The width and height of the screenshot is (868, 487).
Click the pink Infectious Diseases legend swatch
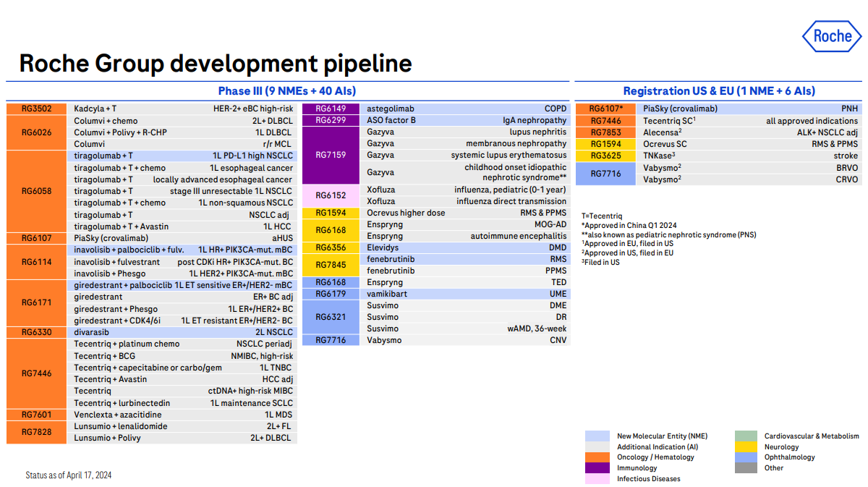pos(596,478)
